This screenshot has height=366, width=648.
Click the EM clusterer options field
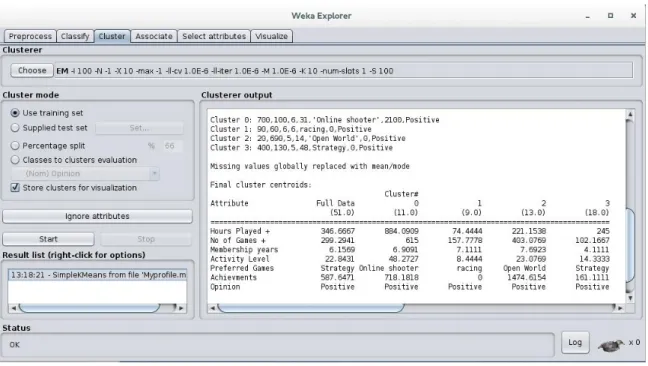344,71
